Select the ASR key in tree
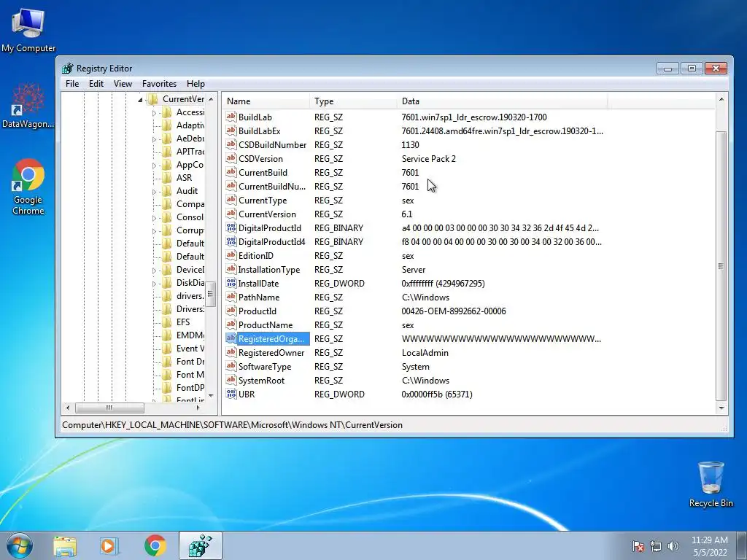747x560 pixels. click(x=184, y=178)
